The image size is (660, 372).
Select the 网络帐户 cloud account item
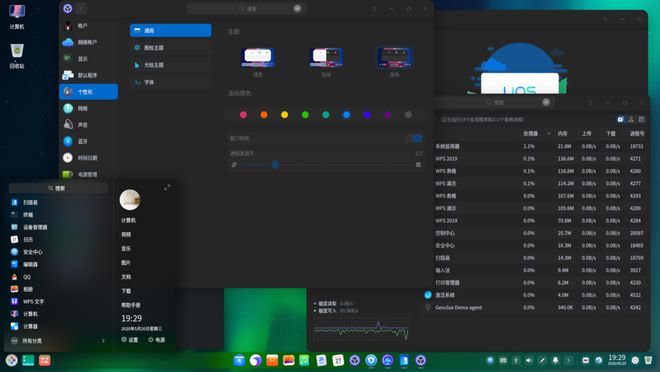pos(88,42)
